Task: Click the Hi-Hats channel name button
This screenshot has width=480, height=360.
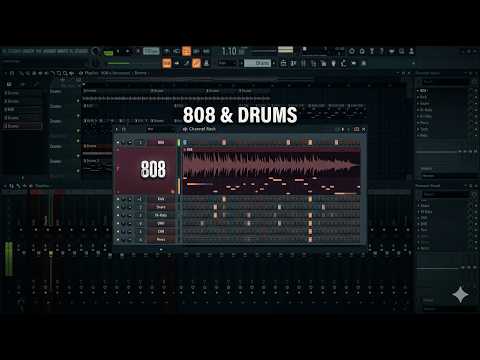Action: (x=161, y=215)
